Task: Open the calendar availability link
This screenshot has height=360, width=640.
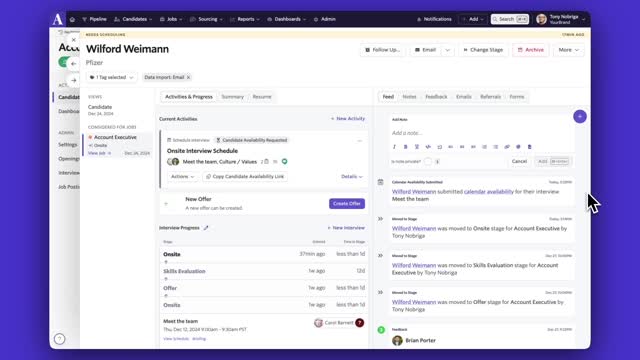Action: [489, 192]
